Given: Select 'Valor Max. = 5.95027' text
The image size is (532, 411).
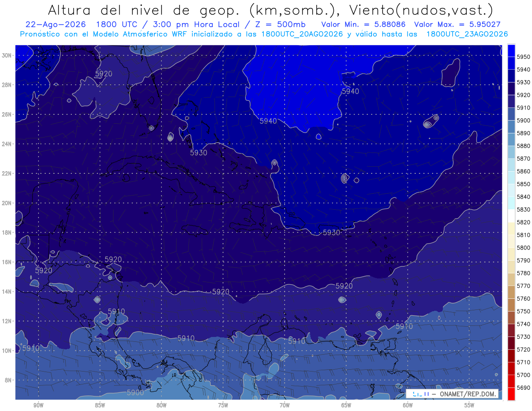Looking at the screenshot, I should coord(457,25).
